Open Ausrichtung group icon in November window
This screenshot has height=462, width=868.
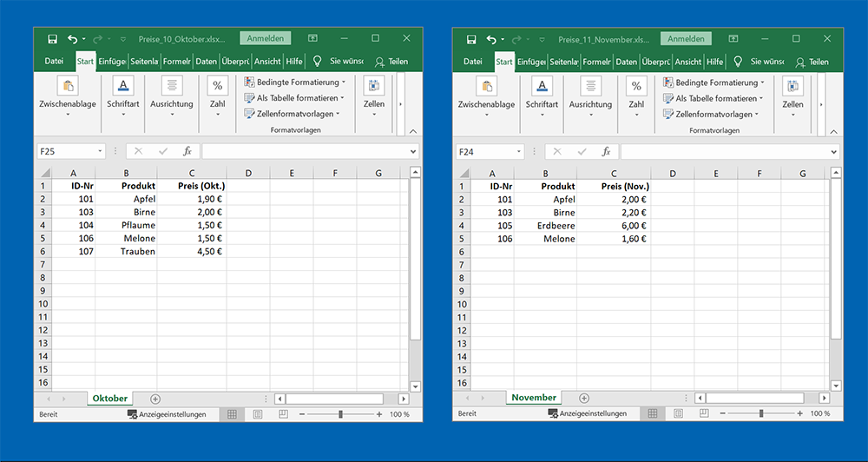(591, 86)
